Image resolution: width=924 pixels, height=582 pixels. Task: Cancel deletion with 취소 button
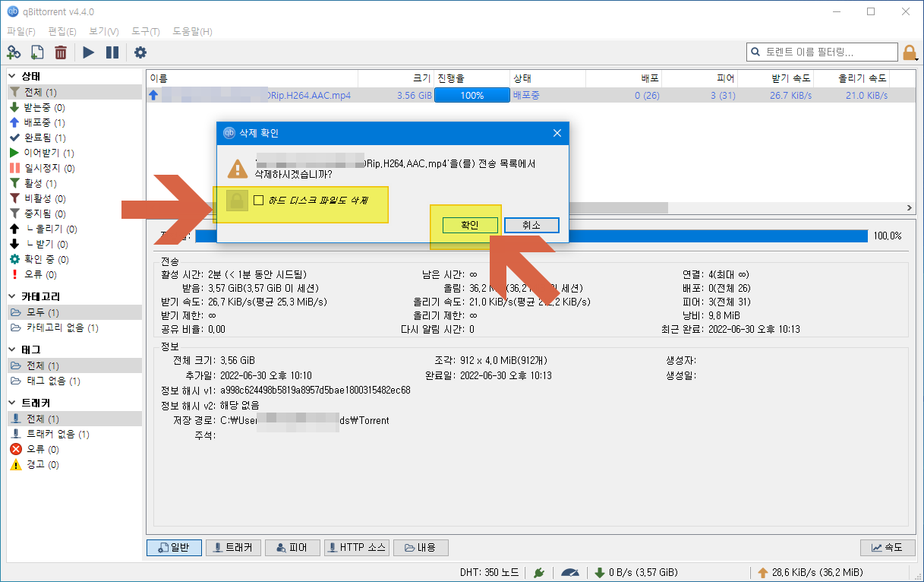pyautogui.click(x=531, y=225)
